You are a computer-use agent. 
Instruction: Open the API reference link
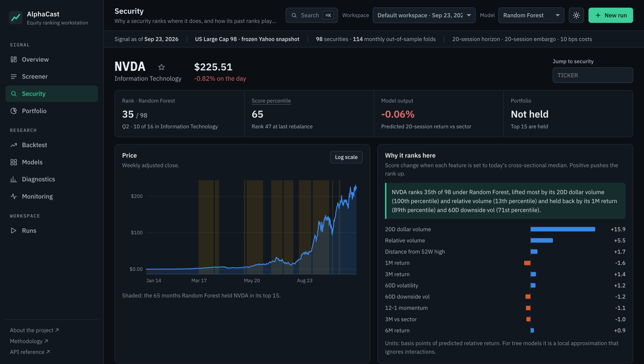pos(30,352)
